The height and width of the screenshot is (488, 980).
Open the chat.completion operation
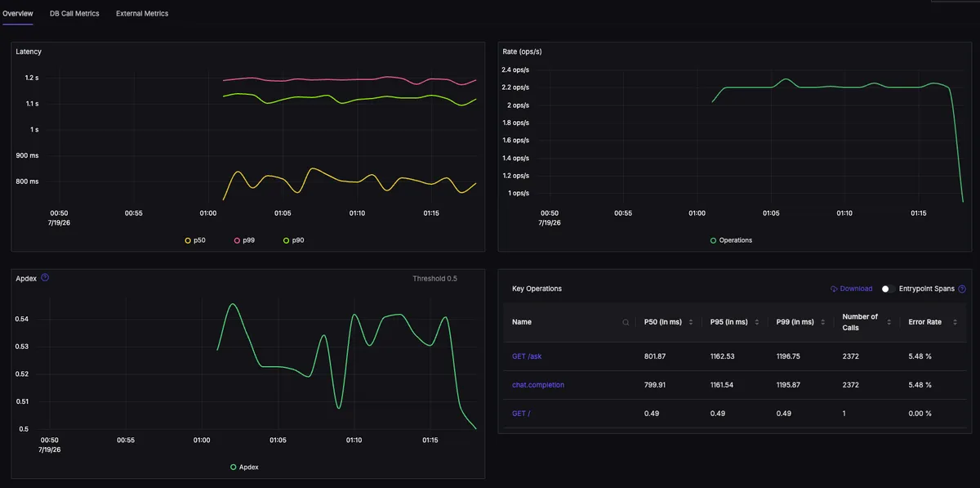pos(538,385)
